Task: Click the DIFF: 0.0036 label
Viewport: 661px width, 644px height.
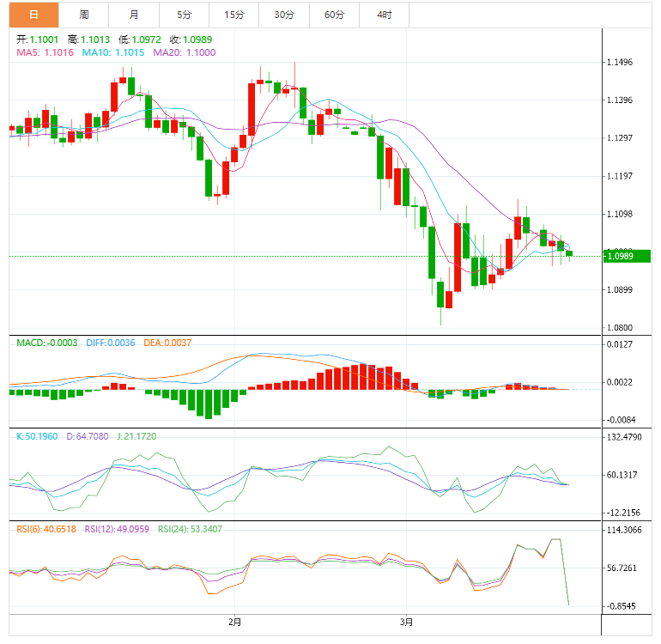Action: [x=111, y=343]
